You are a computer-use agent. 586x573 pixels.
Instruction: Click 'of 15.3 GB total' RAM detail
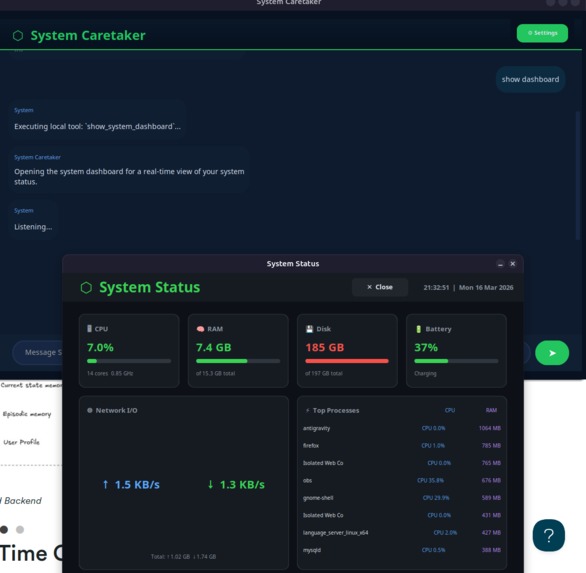click(215, 373)
